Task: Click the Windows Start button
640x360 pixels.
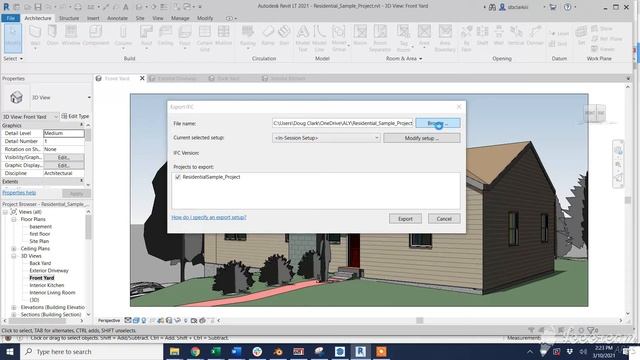Action: click(x=9, y=351)
